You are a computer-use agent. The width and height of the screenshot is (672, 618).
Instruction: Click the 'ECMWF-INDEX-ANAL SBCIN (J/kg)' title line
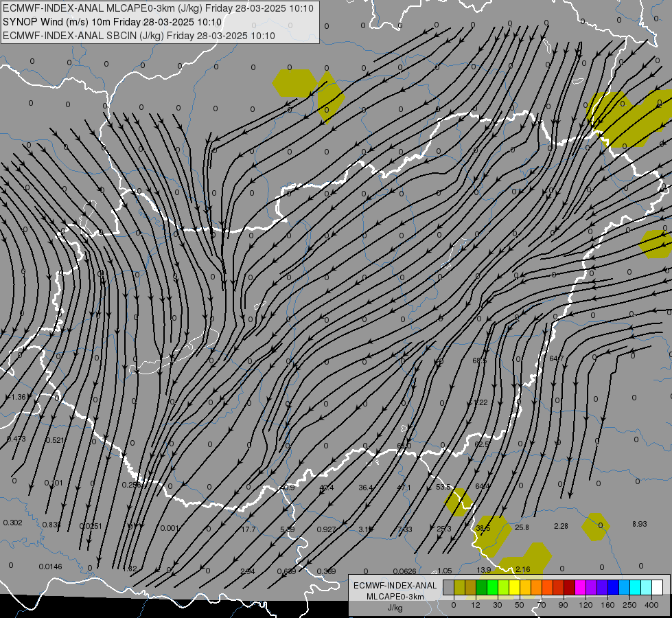click(139, 36)
